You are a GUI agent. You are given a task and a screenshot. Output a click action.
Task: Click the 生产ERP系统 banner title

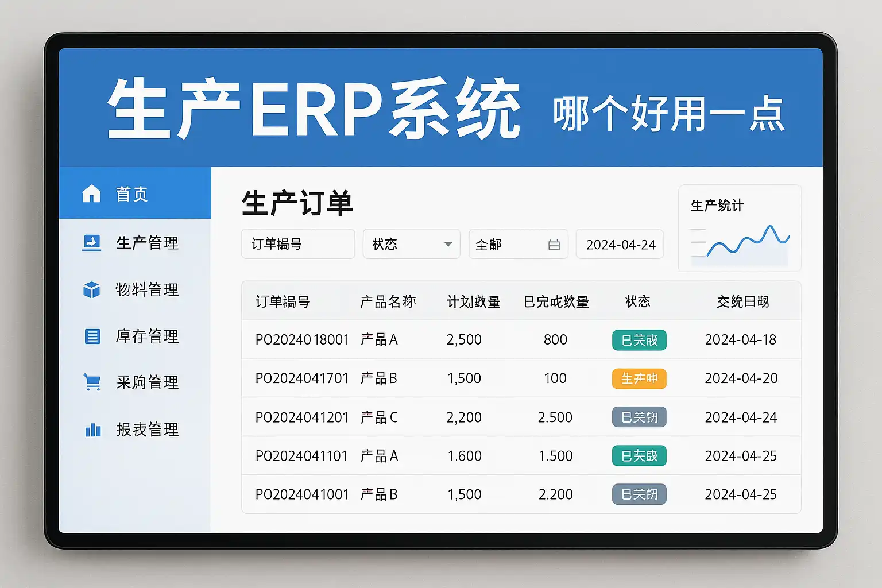pos(314,109)
